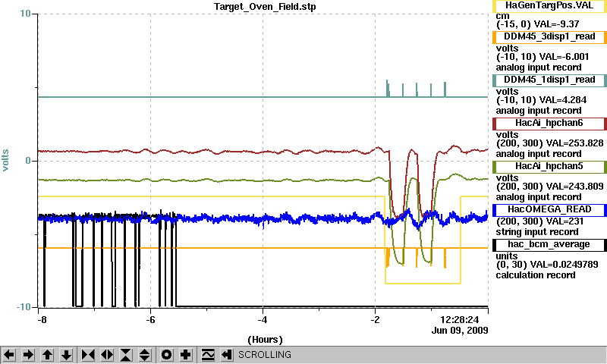Screen dimensions: 607x364
Task: Click the Target_Oven_Field.stp title
Action: (265, 7)
